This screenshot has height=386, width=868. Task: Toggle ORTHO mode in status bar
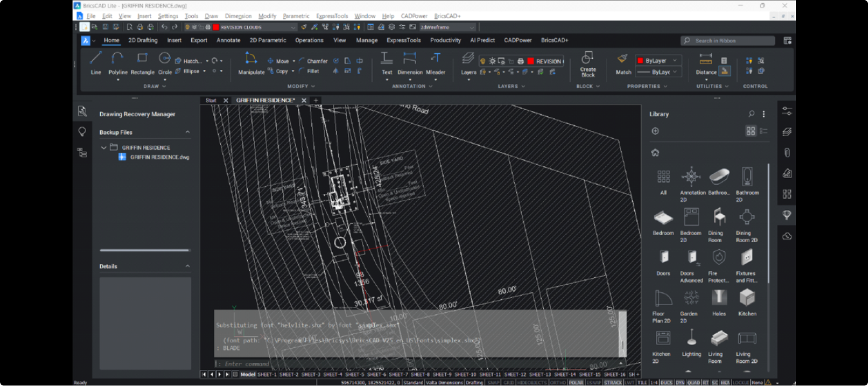558,383
